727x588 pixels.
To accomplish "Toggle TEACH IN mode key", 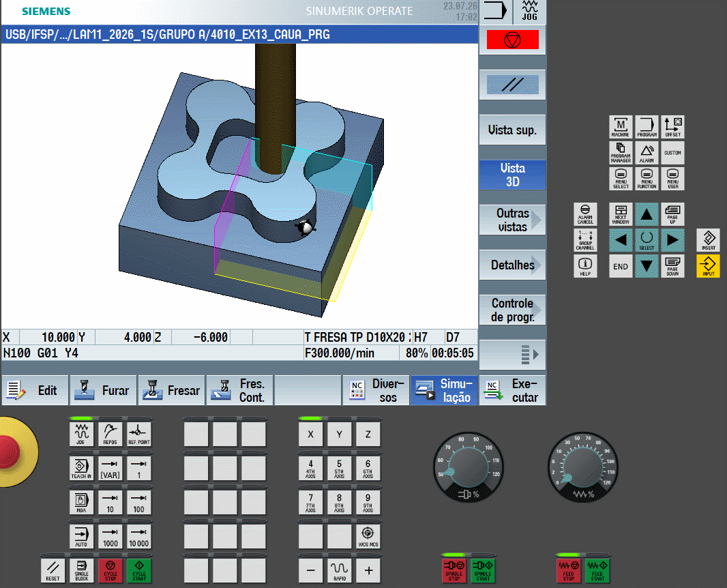I will (81, 469).
